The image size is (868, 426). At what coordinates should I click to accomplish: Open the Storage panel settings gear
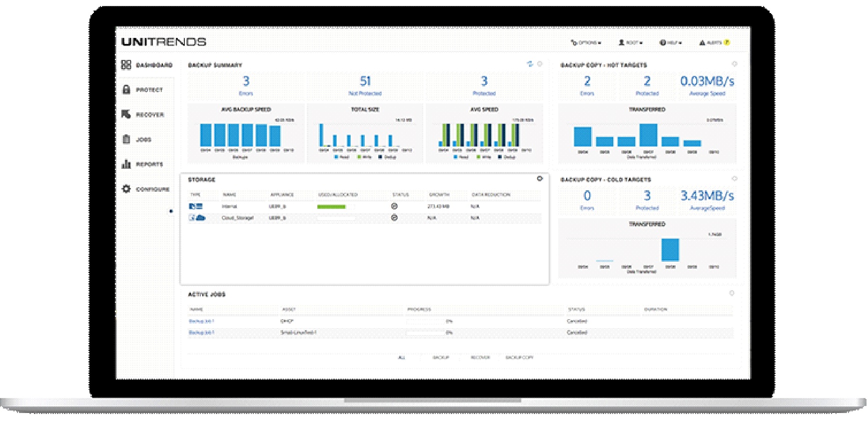540,178
